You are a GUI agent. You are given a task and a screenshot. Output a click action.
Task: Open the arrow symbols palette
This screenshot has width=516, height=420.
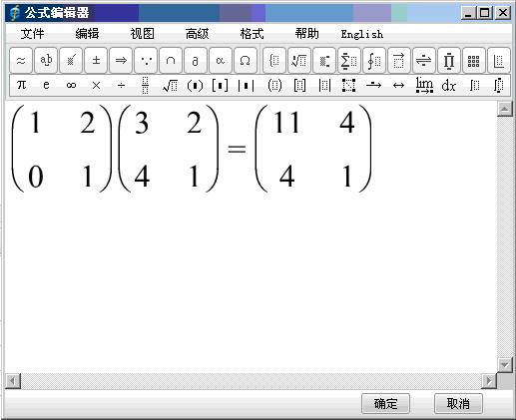(x=121, y=61)
